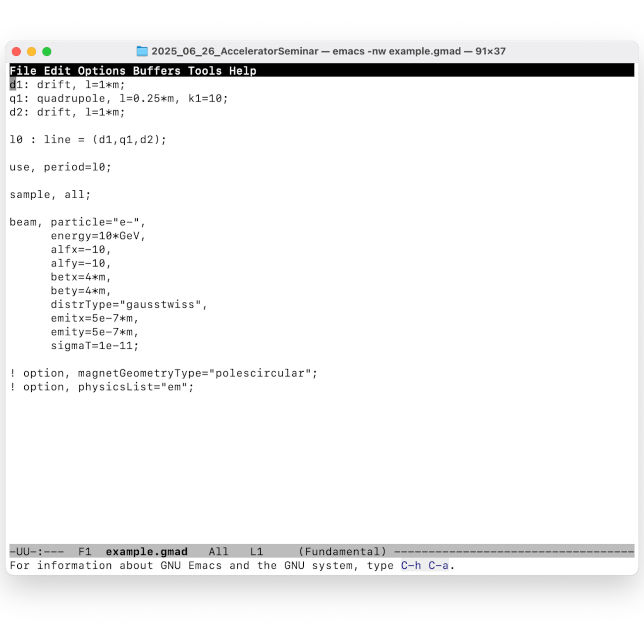Place cursor on line 'd1: drift, l=1*m;'
The image size is (644, 644).
[x=67, y=85]
